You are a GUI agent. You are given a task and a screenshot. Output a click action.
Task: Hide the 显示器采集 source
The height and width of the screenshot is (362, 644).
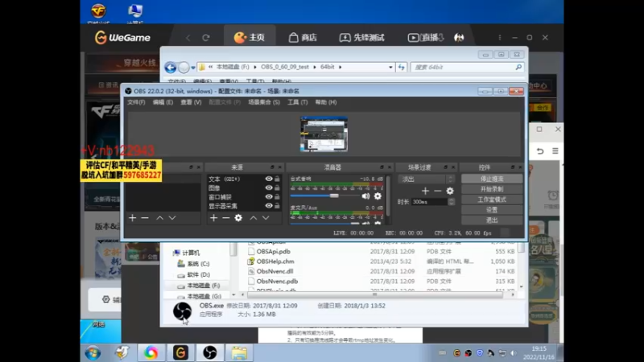[x=269, y=206]
